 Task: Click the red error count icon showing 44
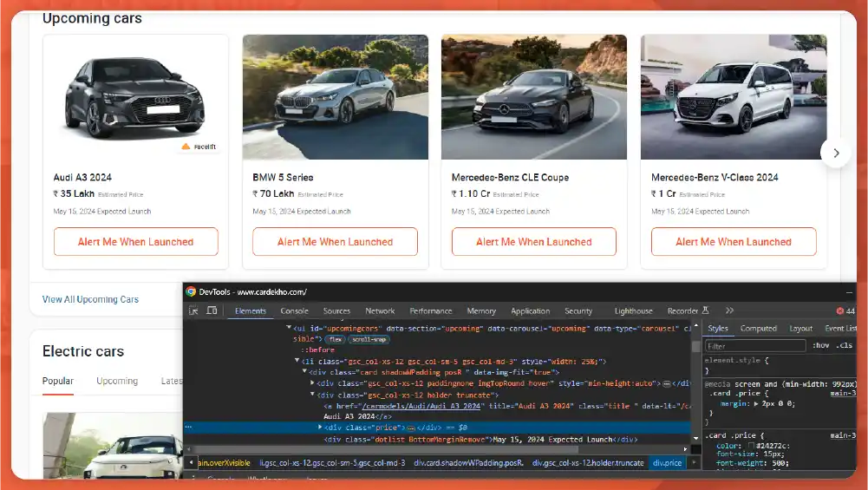839,311
